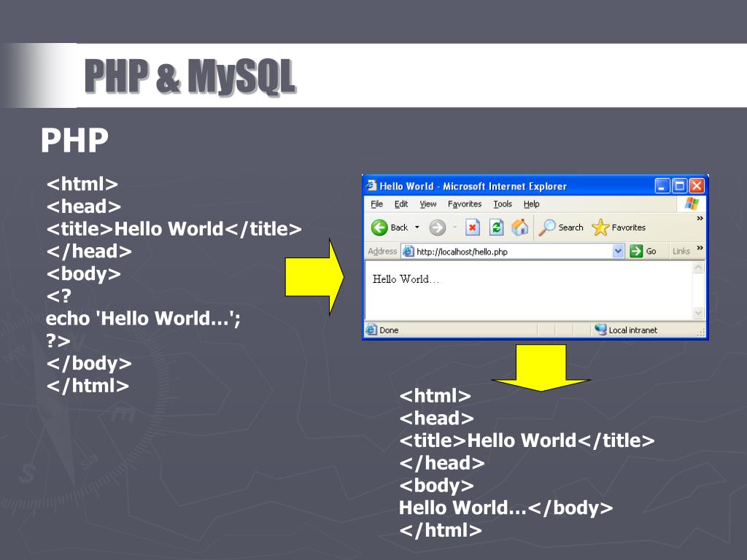Click the Links toolbar label

(x=681, y=251)
